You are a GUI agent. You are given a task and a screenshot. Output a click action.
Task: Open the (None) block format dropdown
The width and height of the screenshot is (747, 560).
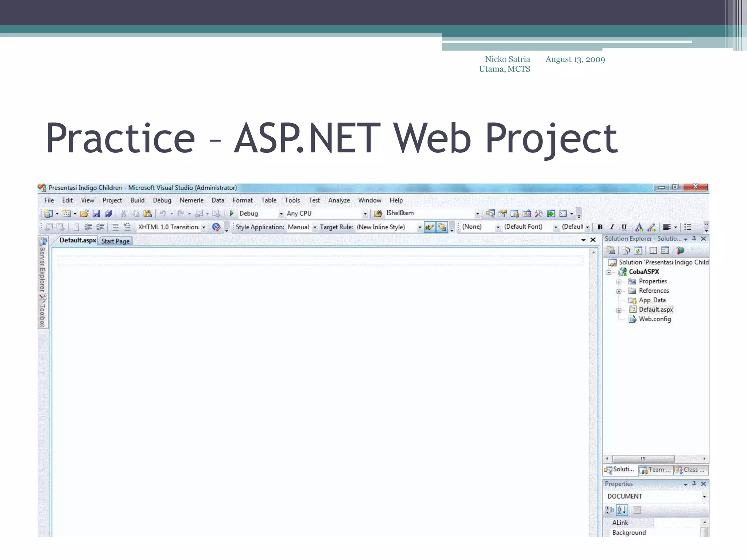[498, 227]
